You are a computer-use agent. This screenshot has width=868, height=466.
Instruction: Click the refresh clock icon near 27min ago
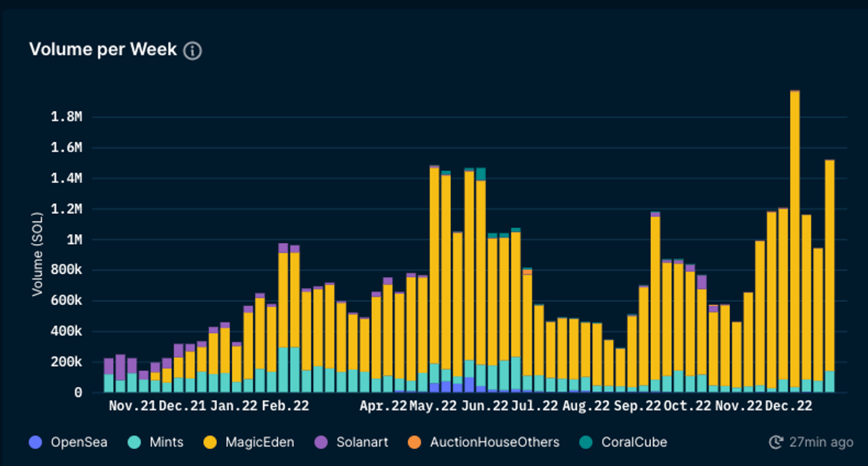click(x=775, y=442)
